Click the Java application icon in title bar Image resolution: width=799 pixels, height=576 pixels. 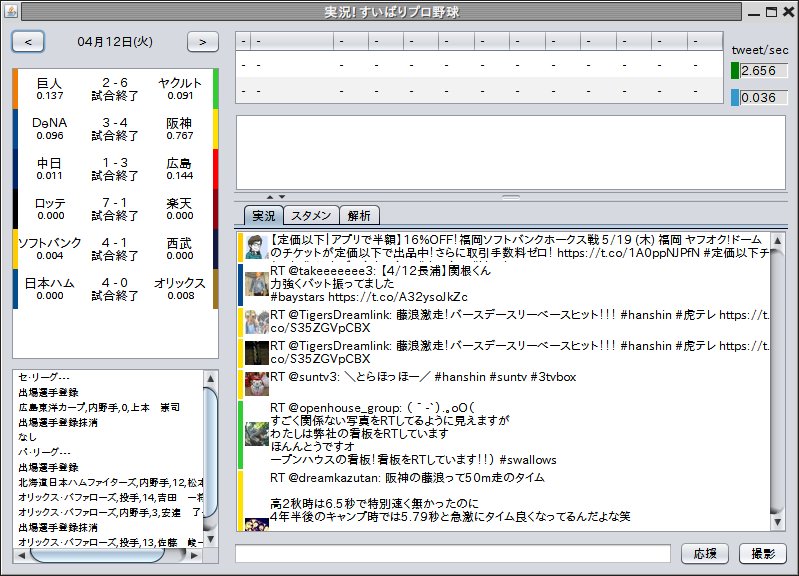click(x=11, y=11)
